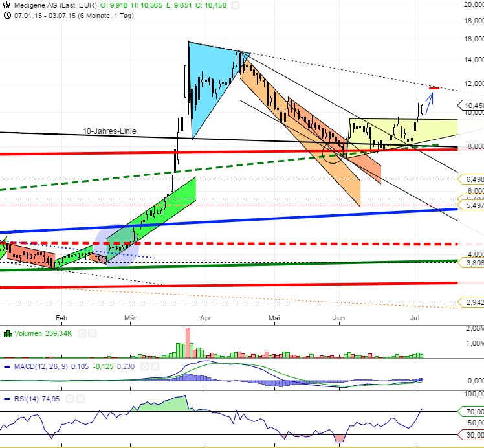Click the RSI line legend marker

coord(8,400)
